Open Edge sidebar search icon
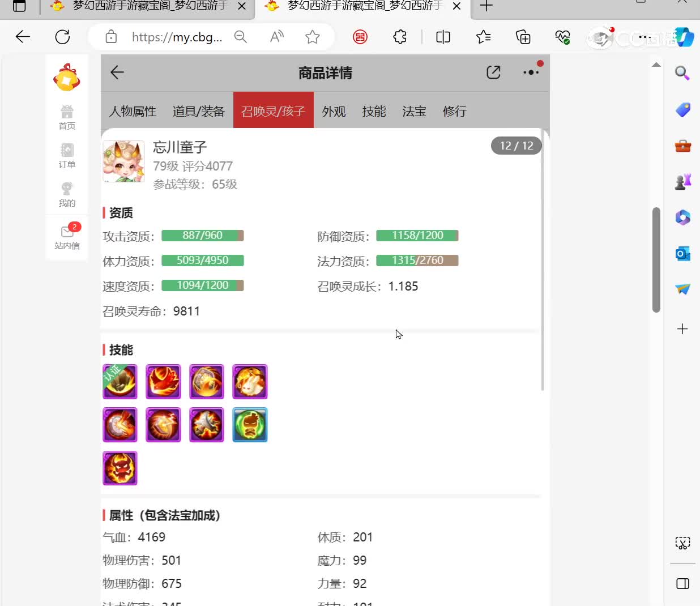700x606 pixels. 682,73
